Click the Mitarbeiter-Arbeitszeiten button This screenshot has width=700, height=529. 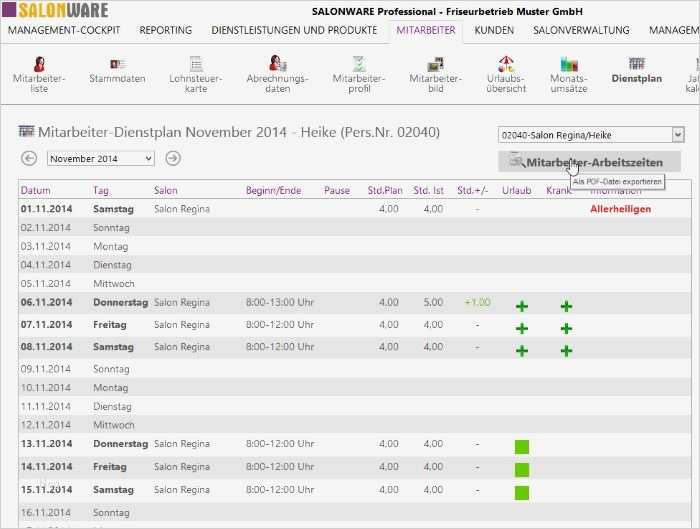[x=589, y=162]
